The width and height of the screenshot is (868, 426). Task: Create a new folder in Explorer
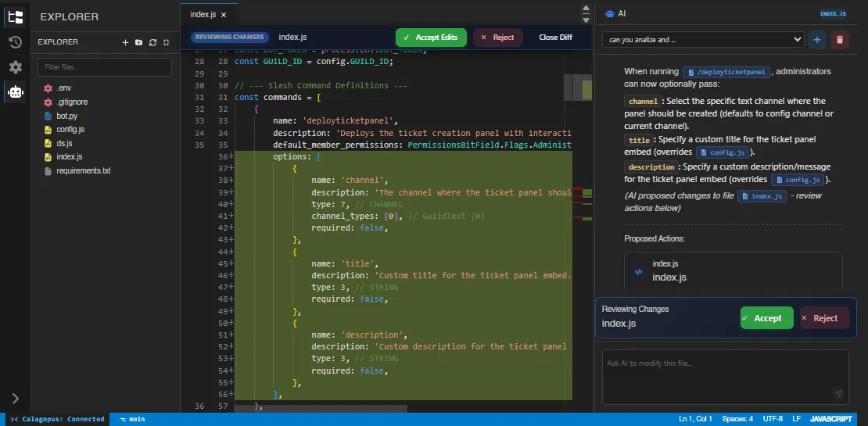[138, 42]
